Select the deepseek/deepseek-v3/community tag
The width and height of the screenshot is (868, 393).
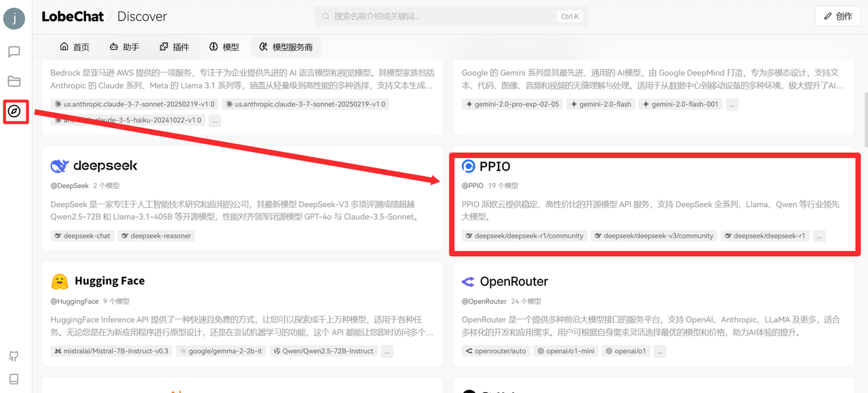pos(654,236)
